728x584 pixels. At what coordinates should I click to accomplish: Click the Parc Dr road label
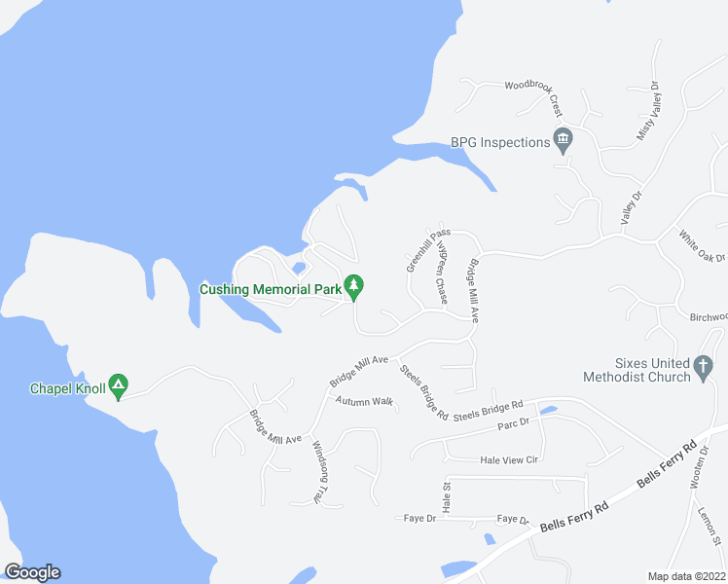513,423
